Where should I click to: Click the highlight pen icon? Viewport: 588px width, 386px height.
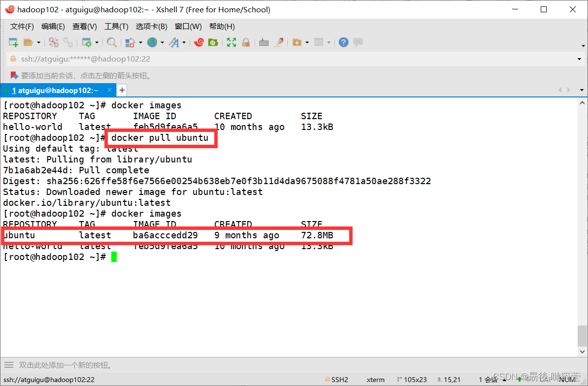pos(278,42)
